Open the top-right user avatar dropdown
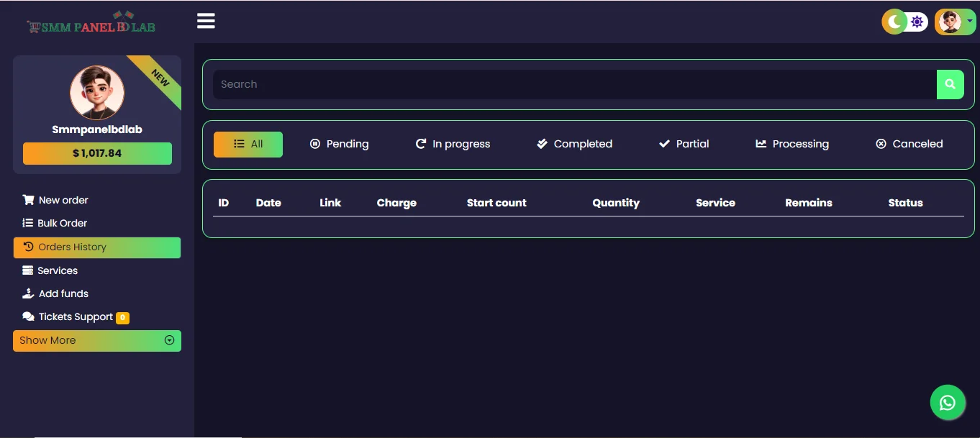The width and height of the screenshot is (980, 438). pyautogui.click(x=955, y=22)
